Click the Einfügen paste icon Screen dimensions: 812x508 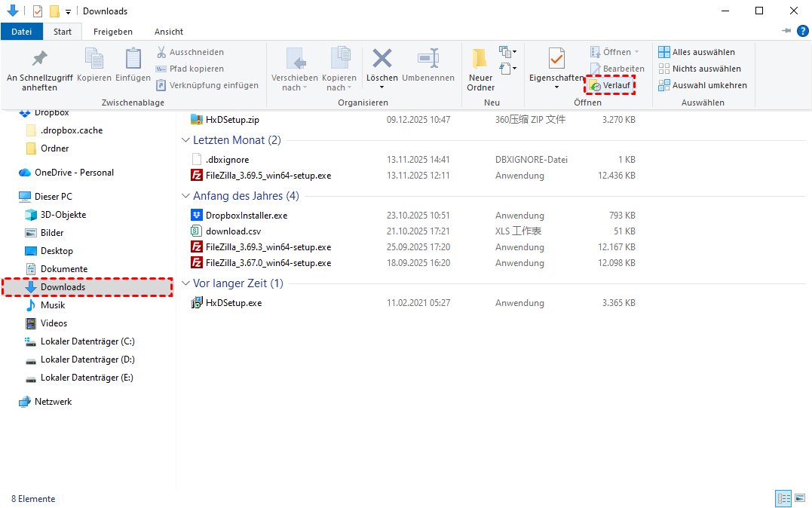point(133,60)
